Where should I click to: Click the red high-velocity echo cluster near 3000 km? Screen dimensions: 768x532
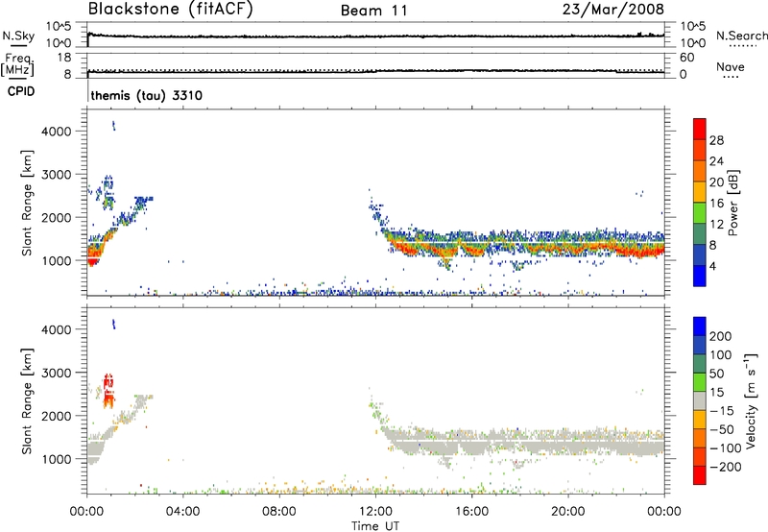108,391
